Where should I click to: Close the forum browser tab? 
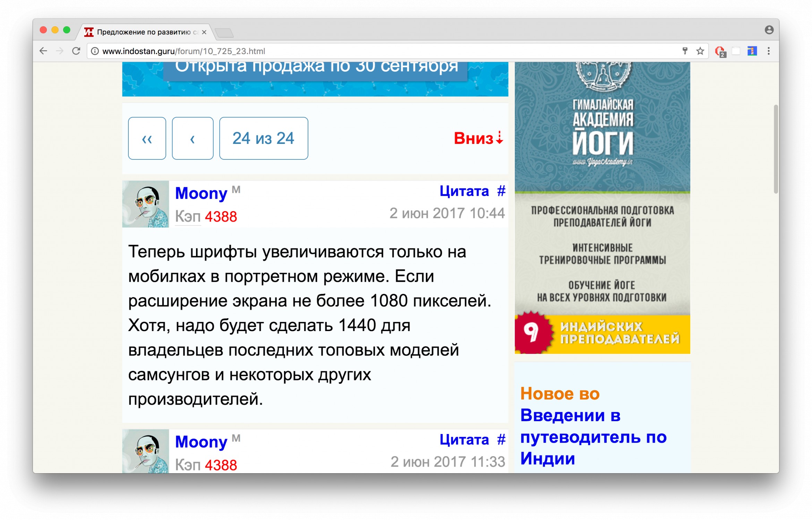coord(204,32)
